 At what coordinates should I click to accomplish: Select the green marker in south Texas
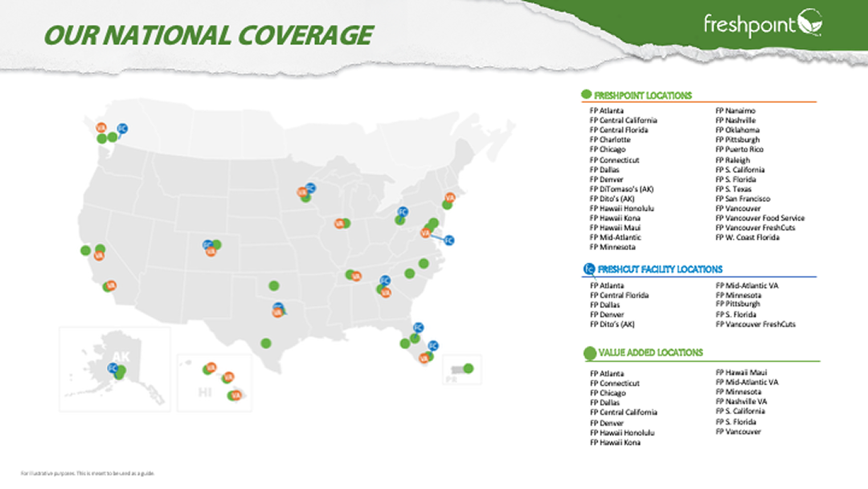point(266,343)
